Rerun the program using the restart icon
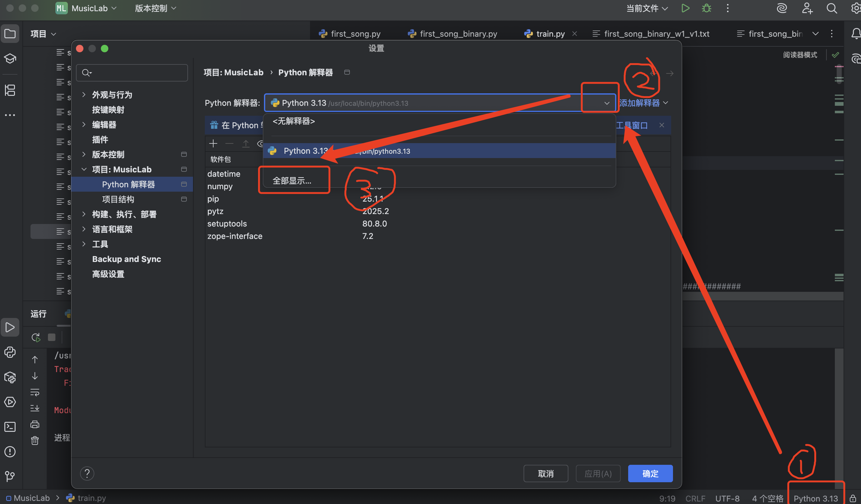This screenshot has width=861, height=504. coord(35,337)
